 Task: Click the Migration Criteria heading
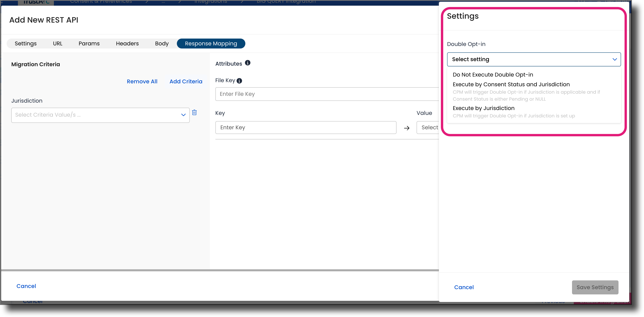point(35,64)
